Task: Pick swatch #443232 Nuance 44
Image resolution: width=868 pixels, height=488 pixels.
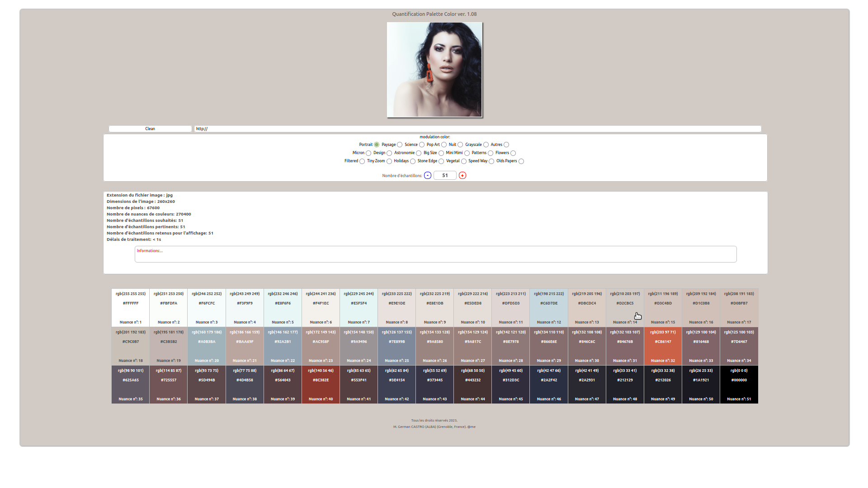Action: 473,385
